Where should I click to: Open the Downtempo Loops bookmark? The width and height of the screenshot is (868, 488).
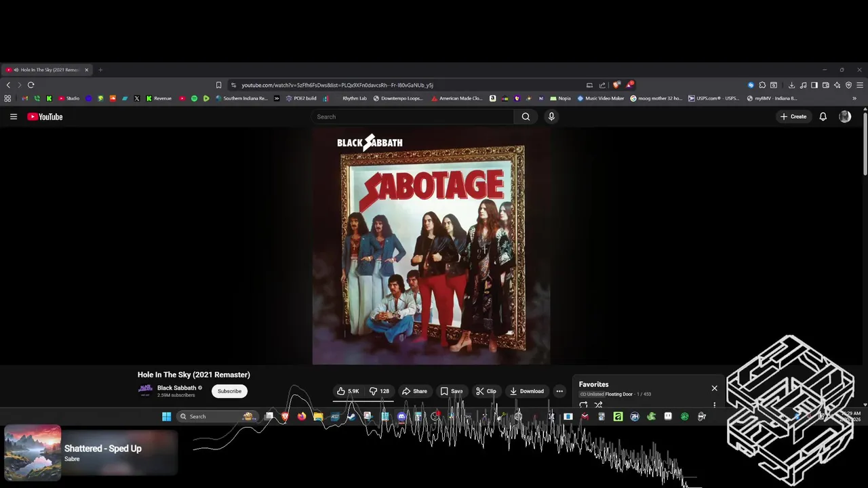(x=397, y=98)
